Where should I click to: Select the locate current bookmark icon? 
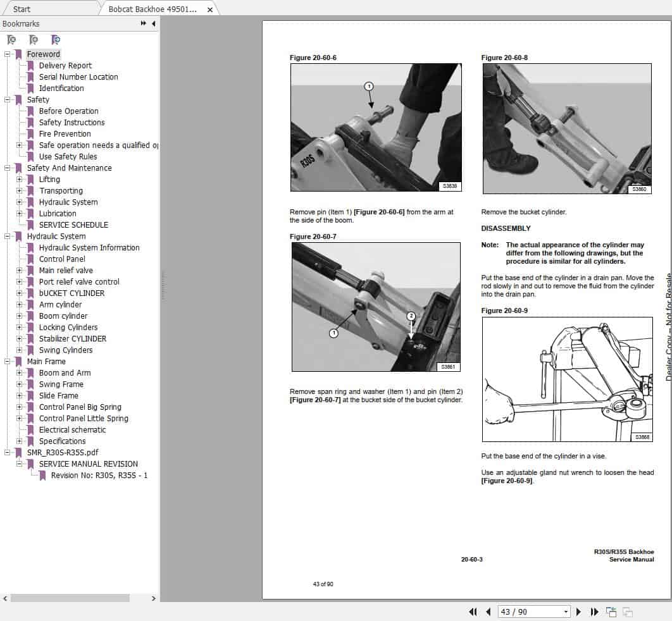[x=56, y=40]
